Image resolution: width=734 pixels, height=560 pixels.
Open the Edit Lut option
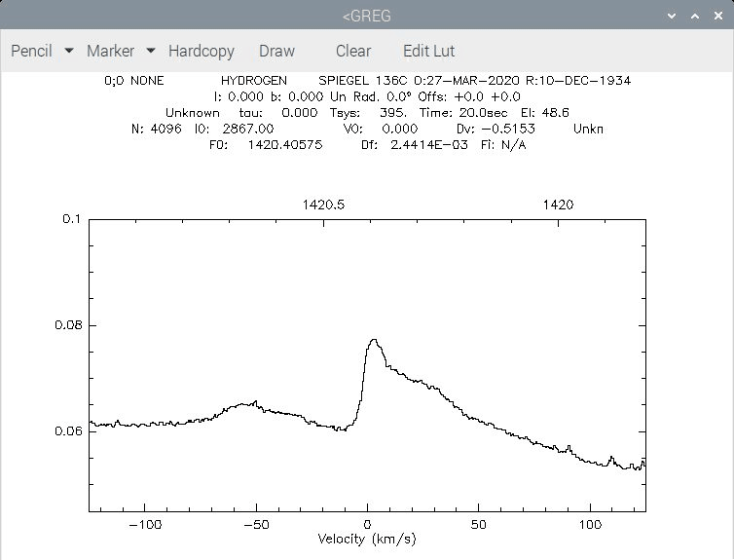coord(428,51)
